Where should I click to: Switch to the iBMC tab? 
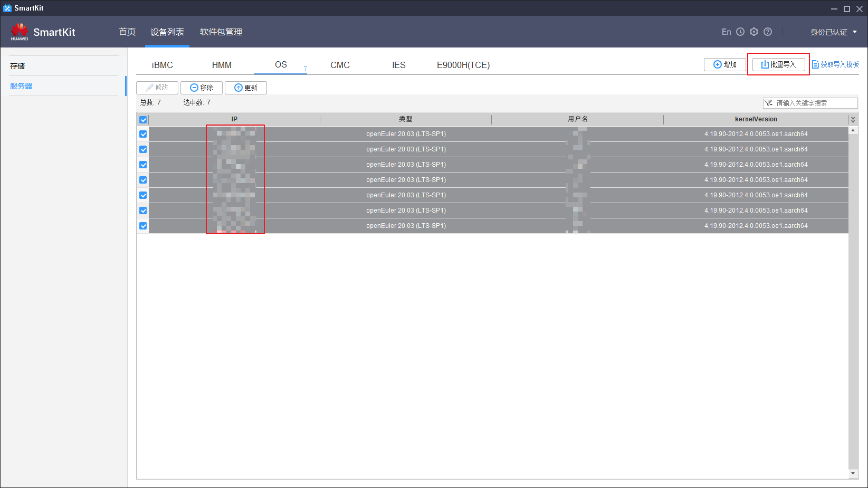tap(163, 65)
